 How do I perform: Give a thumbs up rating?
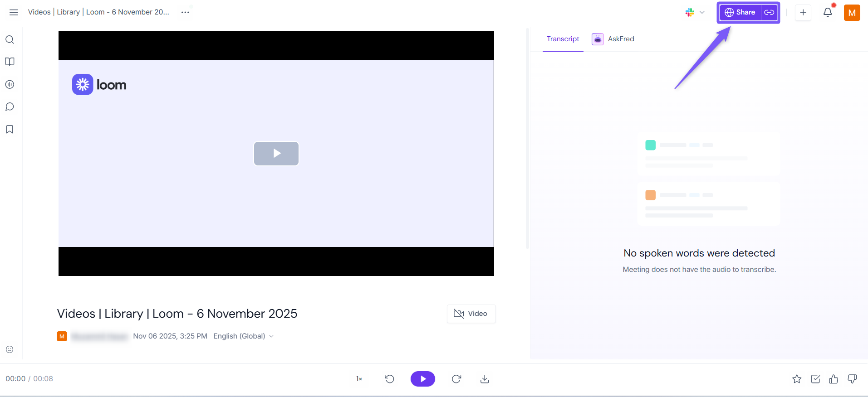tap(834, 379)
